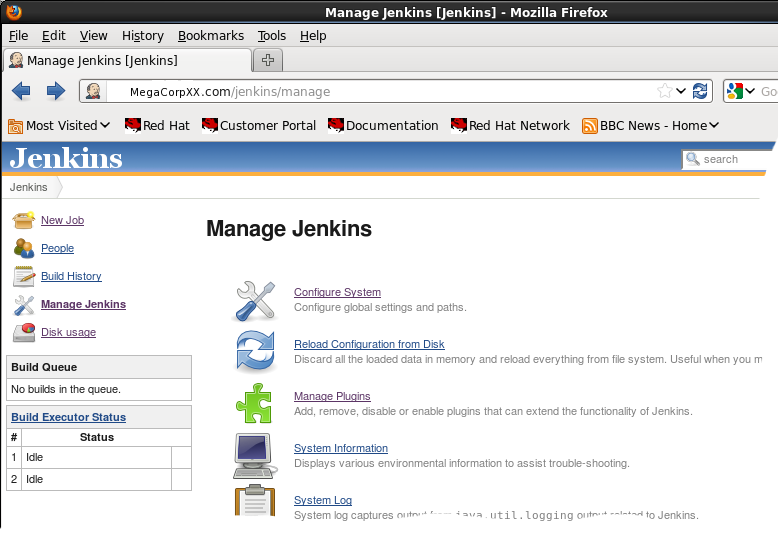Open the System Log link
Viewport: 778px width, 534px height.
pos(323,501)
